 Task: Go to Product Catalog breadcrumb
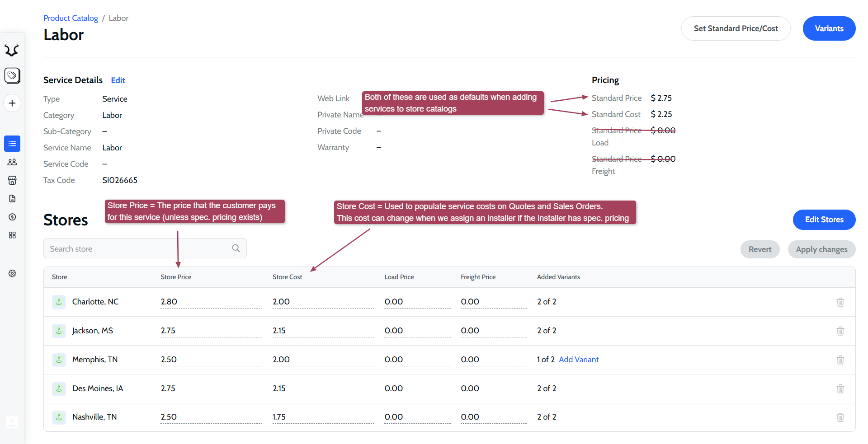[71, 18]
